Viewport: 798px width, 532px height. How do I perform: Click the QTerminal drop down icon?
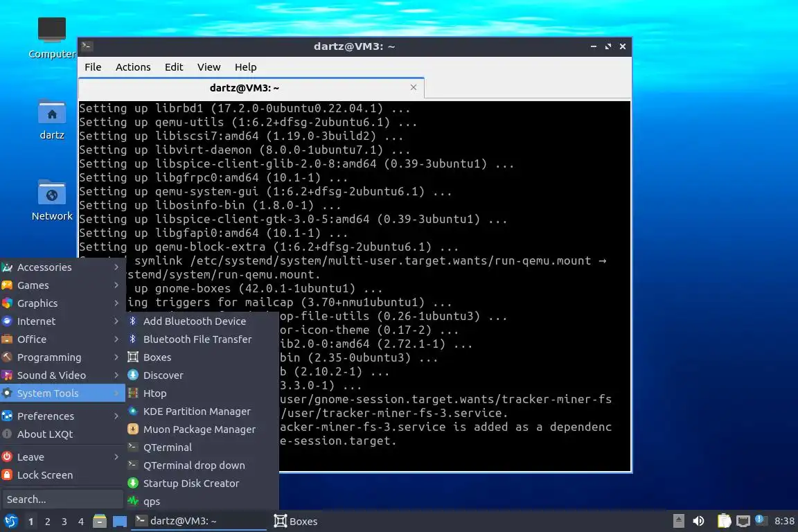[133, 465]
